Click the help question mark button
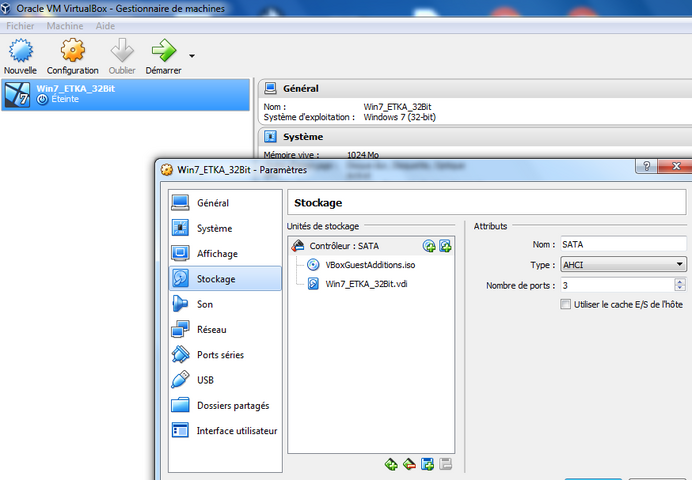Image resolution: width=692 pixels, height=480 pixels. pos(647,166)
